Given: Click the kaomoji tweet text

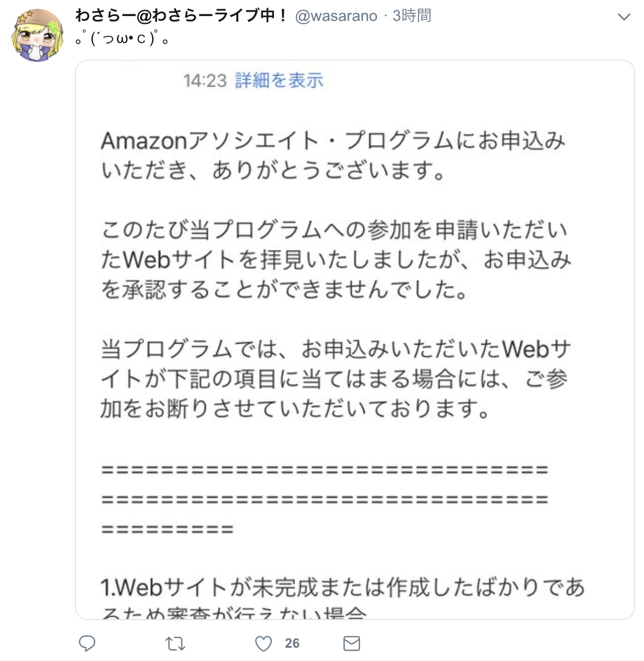Looking at the screenshot, I should pos(122,39).
